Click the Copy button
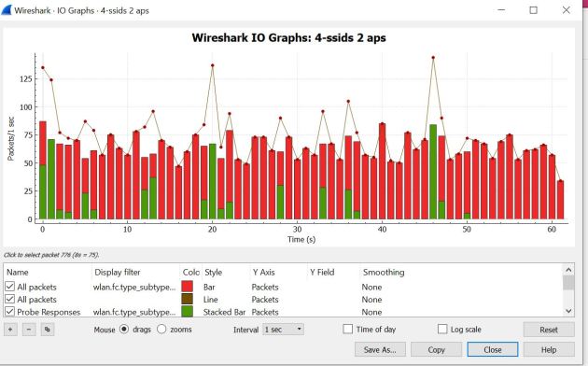588x366 pixels. click(x=436, y=349)
